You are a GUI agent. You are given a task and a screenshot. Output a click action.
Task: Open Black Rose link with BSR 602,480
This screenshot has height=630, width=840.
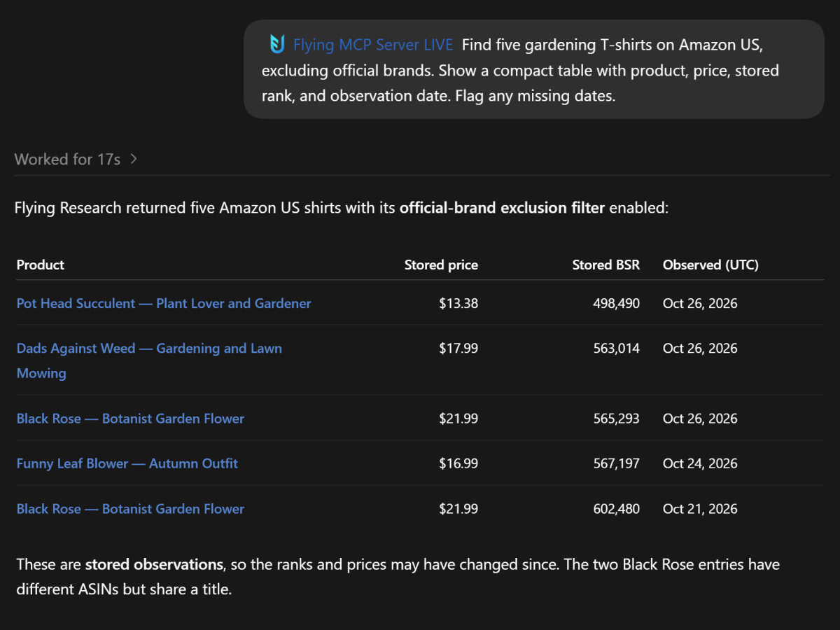click(x=130, y=509)
